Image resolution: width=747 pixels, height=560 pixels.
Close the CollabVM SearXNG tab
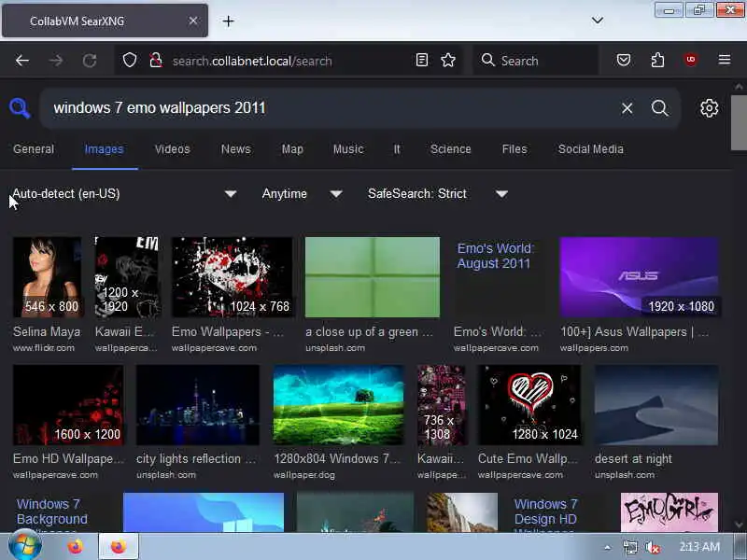pyautogui.click(x=193, y=21)
